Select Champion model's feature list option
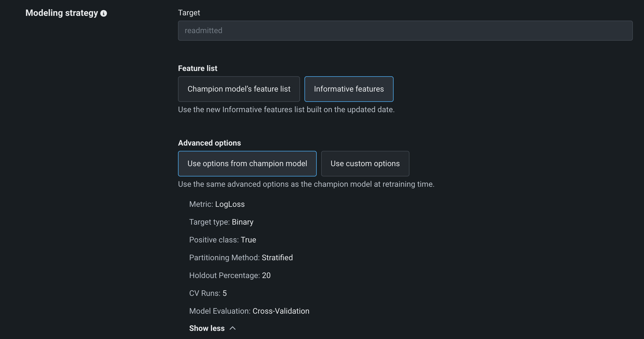 tap(239, 89)
